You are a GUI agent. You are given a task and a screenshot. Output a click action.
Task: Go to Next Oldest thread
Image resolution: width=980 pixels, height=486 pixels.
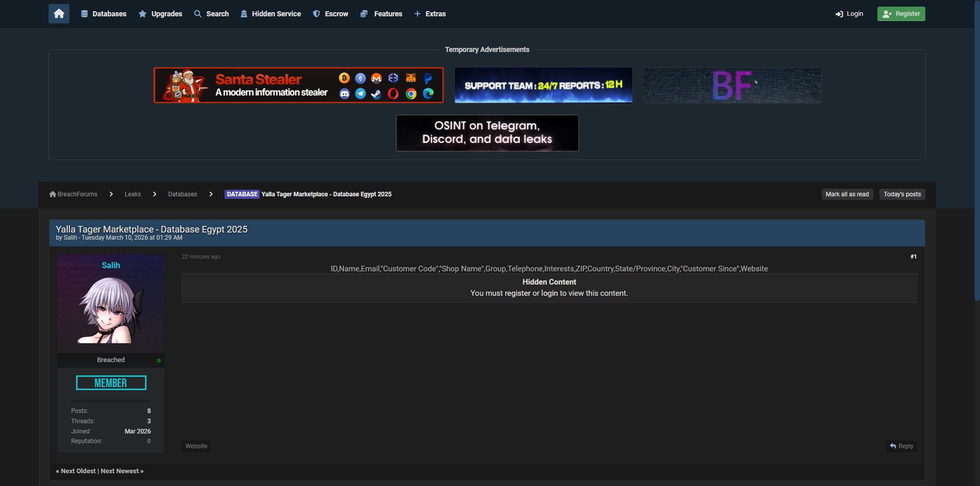(x=78, y=471)
